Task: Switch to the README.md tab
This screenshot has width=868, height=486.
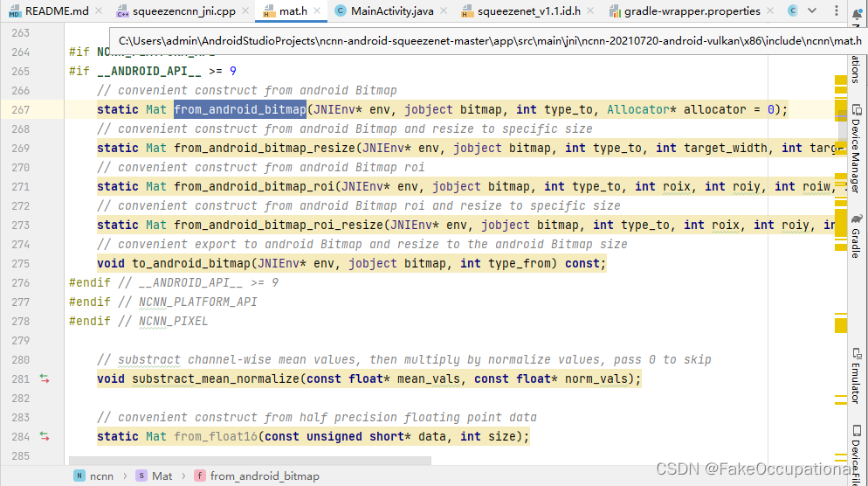Action: 57,11
